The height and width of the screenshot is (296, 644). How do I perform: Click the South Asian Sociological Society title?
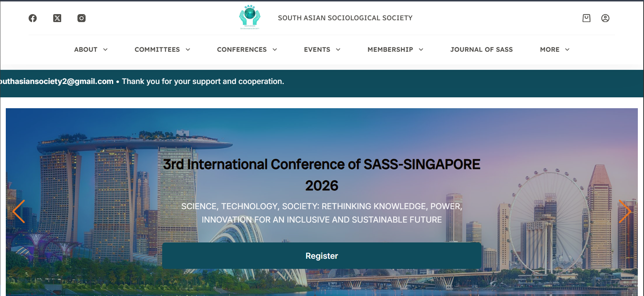tap(345, 18)
